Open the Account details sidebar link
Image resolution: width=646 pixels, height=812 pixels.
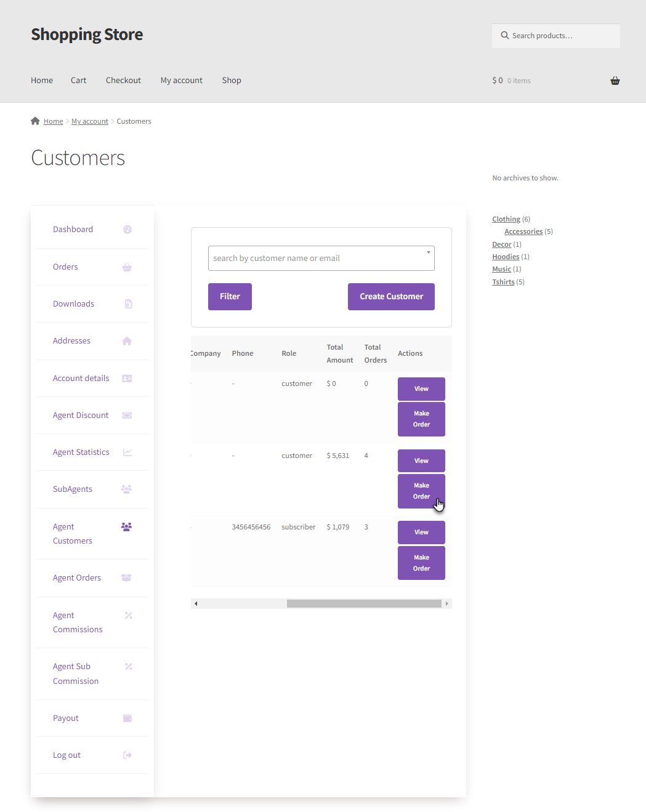(x=81, y=379)
